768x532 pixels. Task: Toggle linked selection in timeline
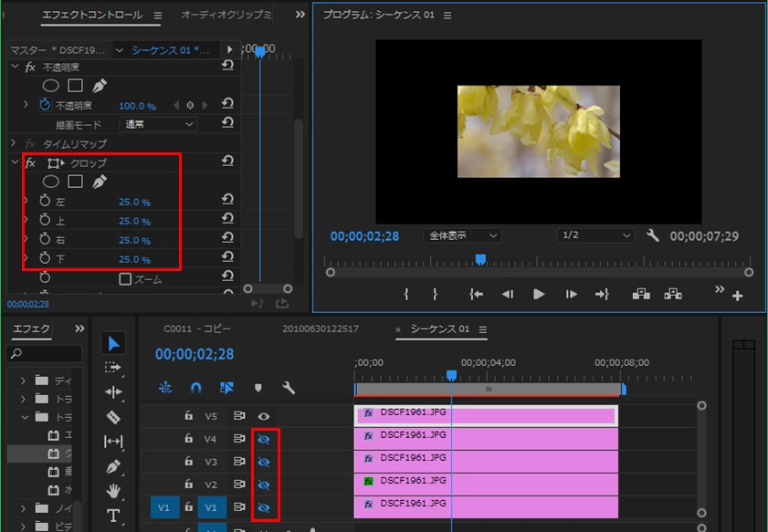point(226,388)
